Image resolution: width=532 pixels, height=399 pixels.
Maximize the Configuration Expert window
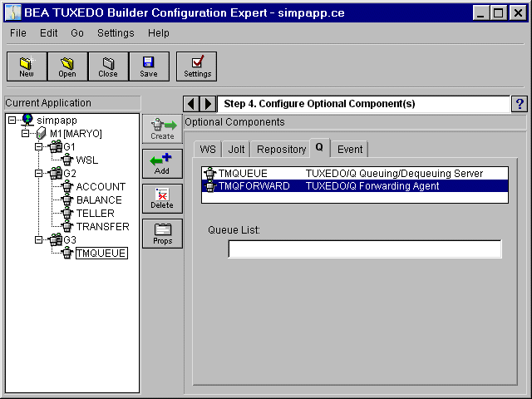[499, 13]
